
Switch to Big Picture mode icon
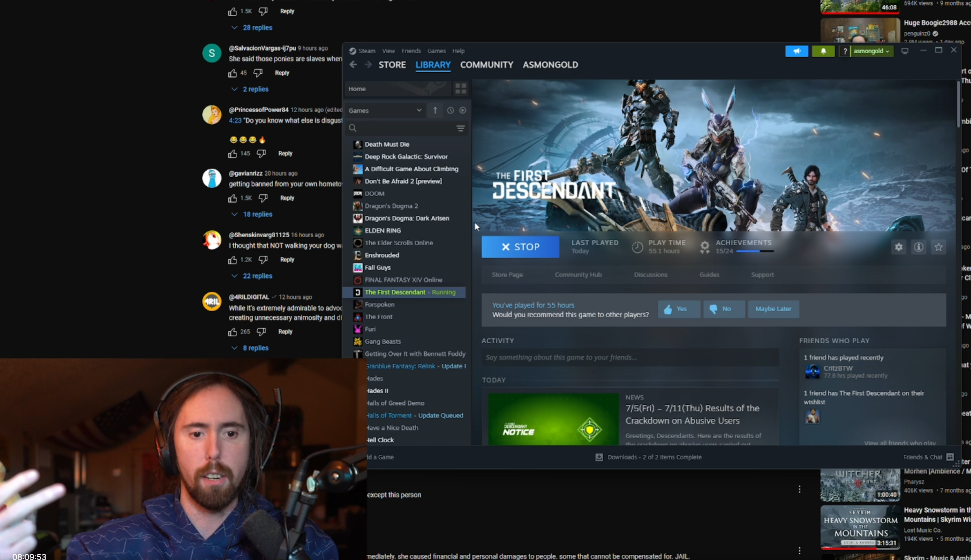coord(905,51)
